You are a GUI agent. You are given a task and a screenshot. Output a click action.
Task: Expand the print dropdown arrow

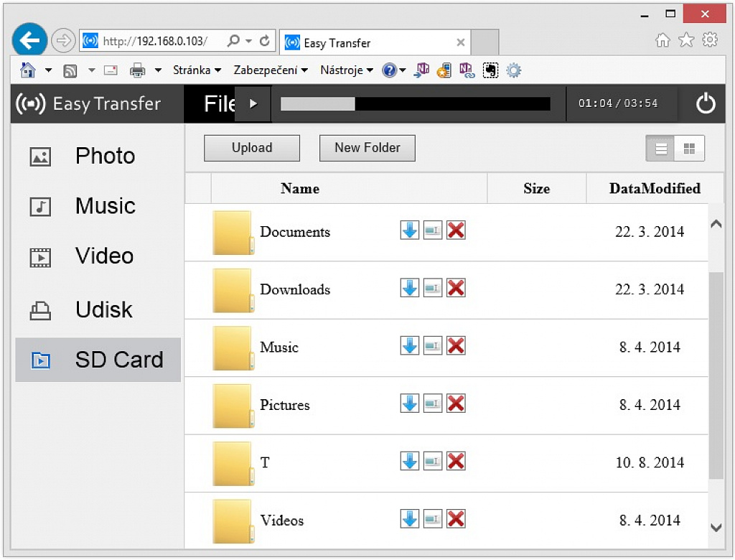click(159, 71)
